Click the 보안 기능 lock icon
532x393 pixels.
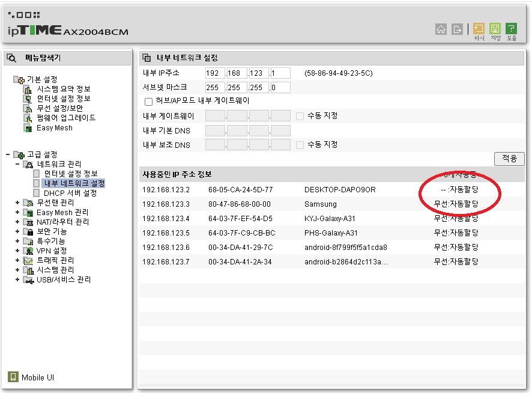point(28,232)
